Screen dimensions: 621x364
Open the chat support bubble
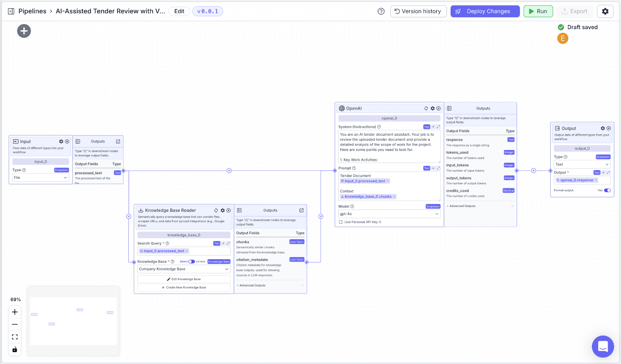tap(603, 346)
